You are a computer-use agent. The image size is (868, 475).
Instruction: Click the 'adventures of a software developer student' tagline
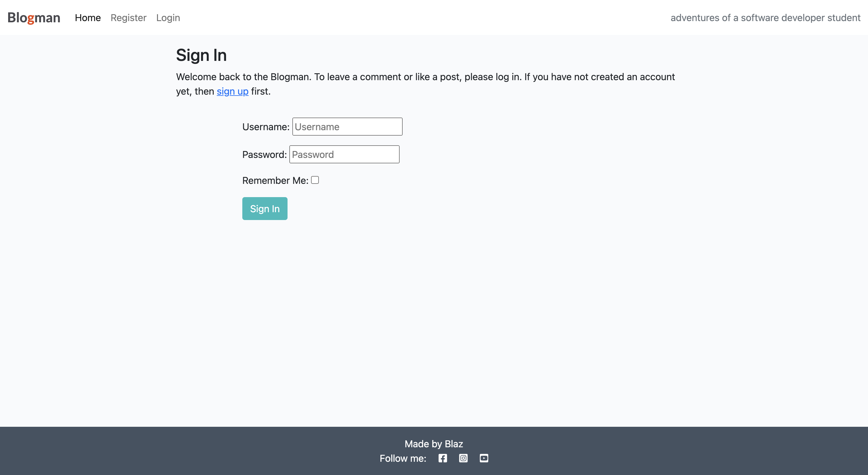click(765, 17)
